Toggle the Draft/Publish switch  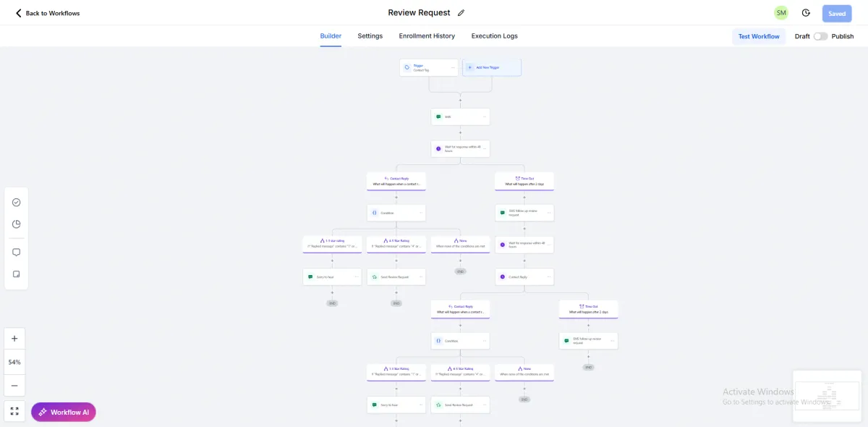pos(820,36)
